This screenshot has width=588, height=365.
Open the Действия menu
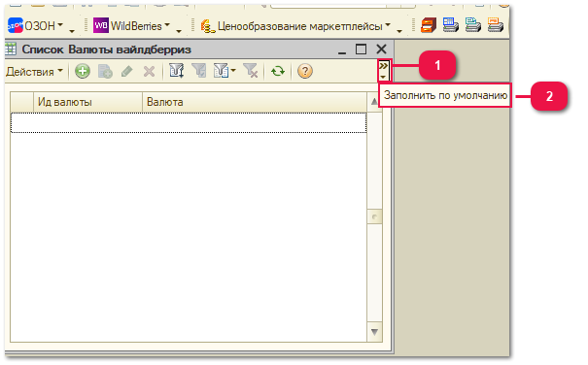[34, 71]
